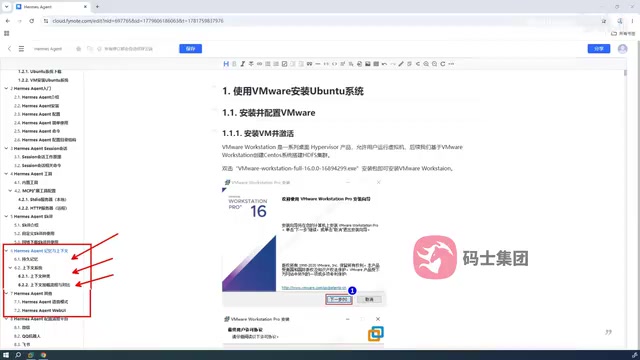Insert inline code with angle brackets icon
Image resolution: width=640 pixels, height=360 pixels.
pos(334,64)
